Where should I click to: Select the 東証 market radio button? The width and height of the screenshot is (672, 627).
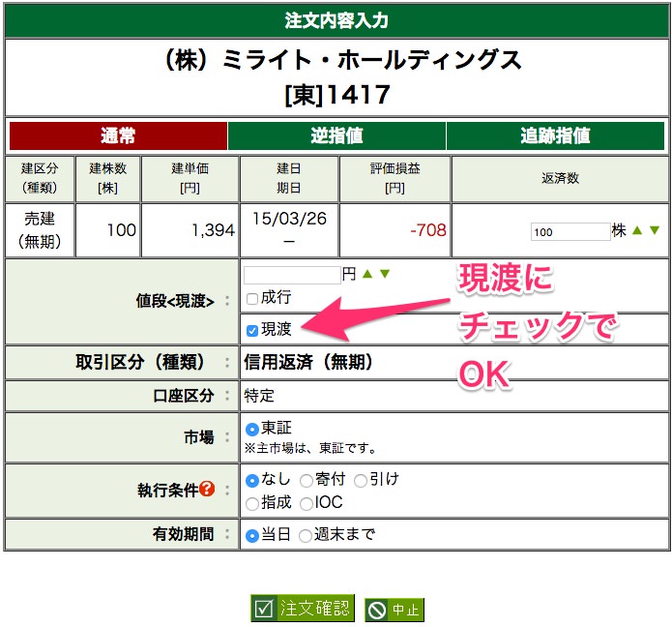pyautogui.click(x=252, y=429)
